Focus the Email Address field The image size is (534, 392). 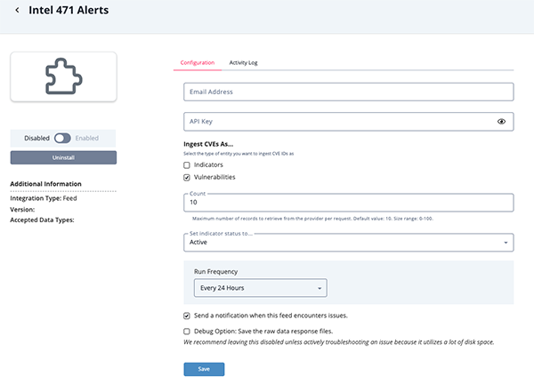[348, 92]
